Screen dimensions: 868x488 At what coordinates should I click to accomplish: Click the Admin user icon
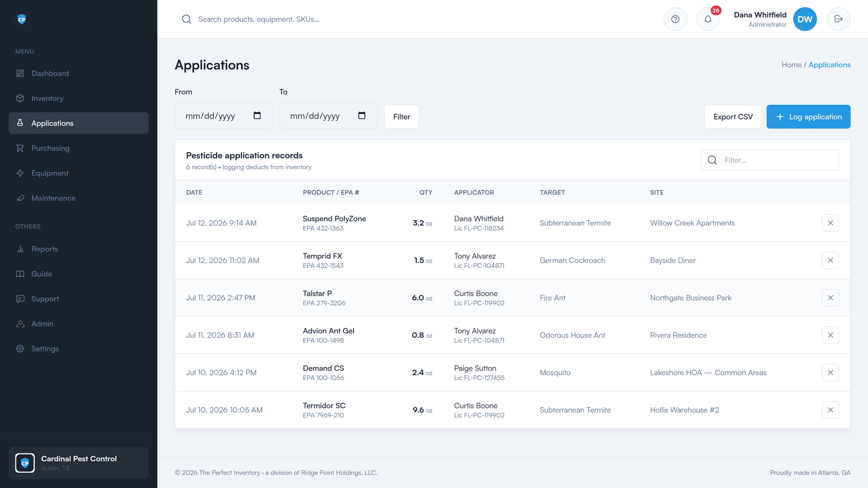(20, 324)
